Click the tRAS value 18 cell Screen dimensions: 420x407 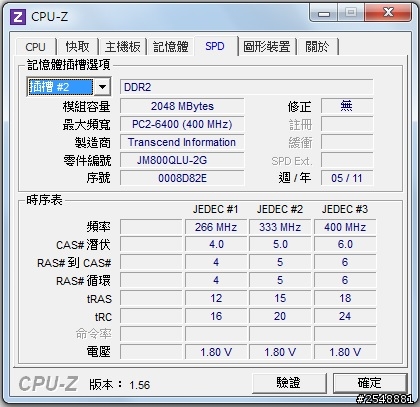click(345, 298)
